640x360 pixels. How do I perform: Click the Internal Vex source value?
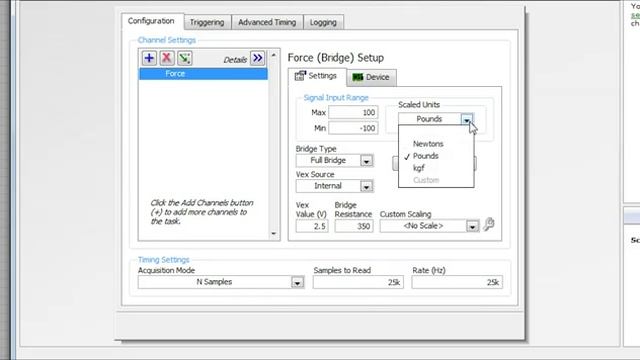[328, 186]
